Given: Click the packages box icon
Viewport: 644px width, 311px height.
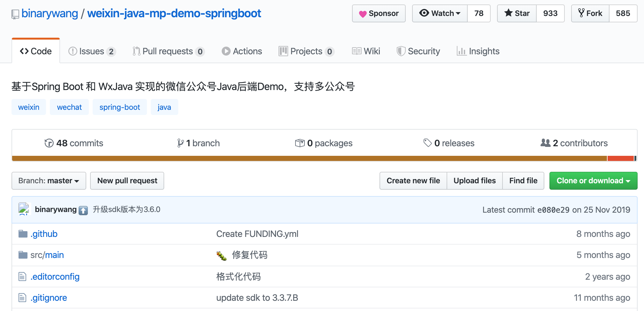Looking at the screenshot, I should click(300, 143).
